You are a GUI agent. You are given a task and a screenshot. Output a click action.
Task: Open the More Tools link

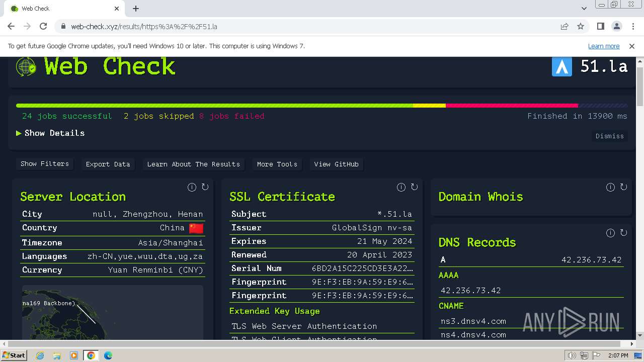(x=277, y=164)
